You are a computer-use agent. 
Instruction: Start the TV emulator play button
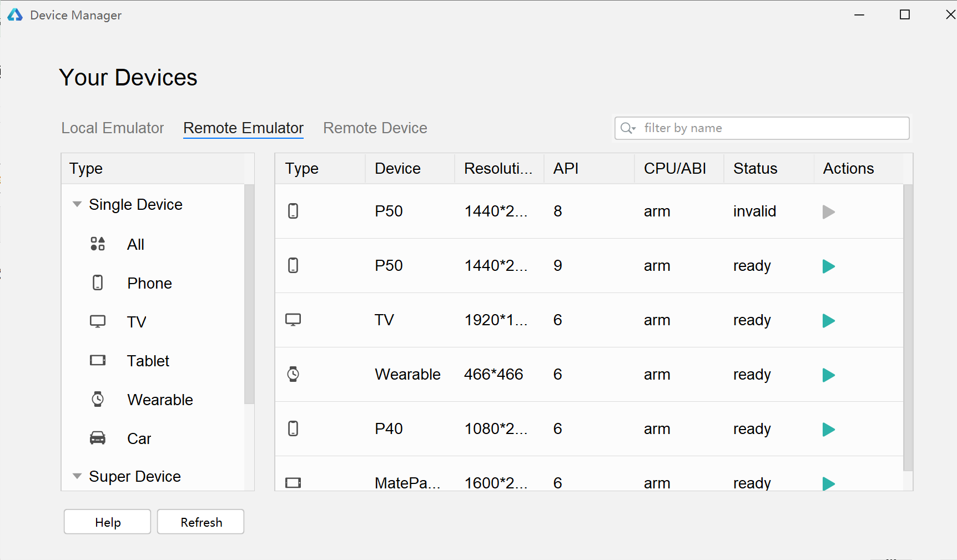coord(828,321)
